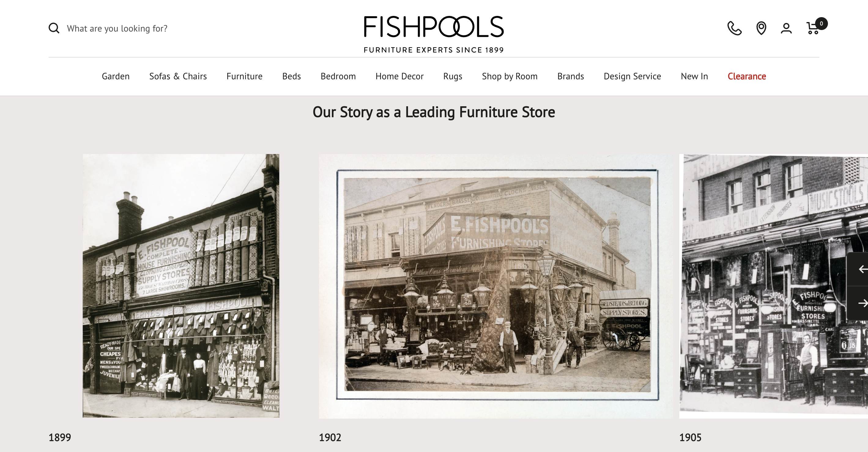This screenshot has width=868, height=452.
Task: Open the red Clearance link
Action: 747,76
